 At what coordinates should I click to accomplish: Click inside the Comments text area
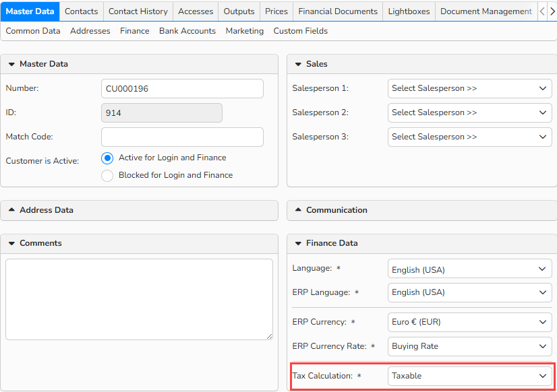(139, 300)
